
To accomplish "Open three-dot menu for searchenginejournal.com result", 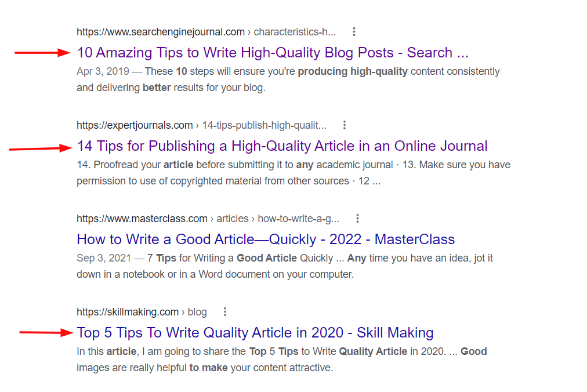I will tap(354, 32).
